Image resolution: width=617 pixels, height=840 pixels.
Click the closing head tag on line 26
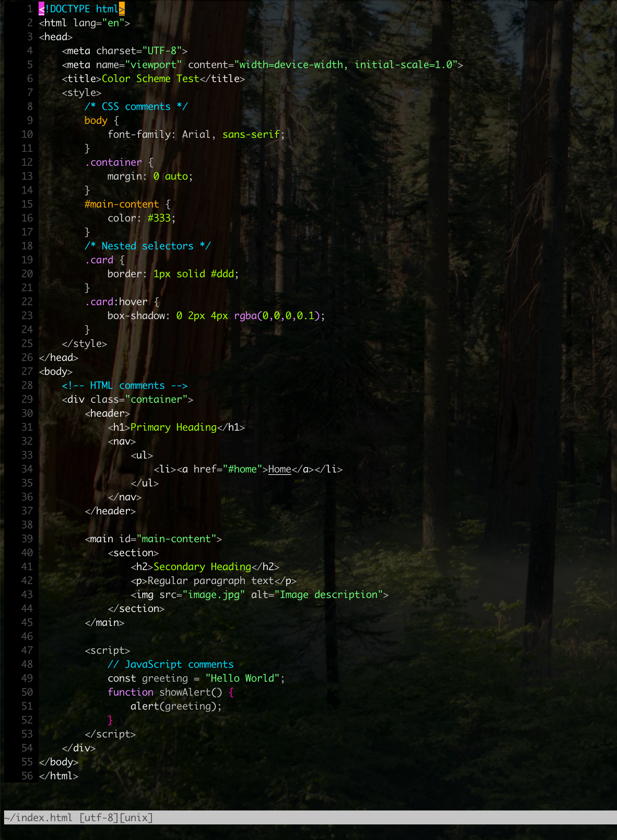coord(59,357)
